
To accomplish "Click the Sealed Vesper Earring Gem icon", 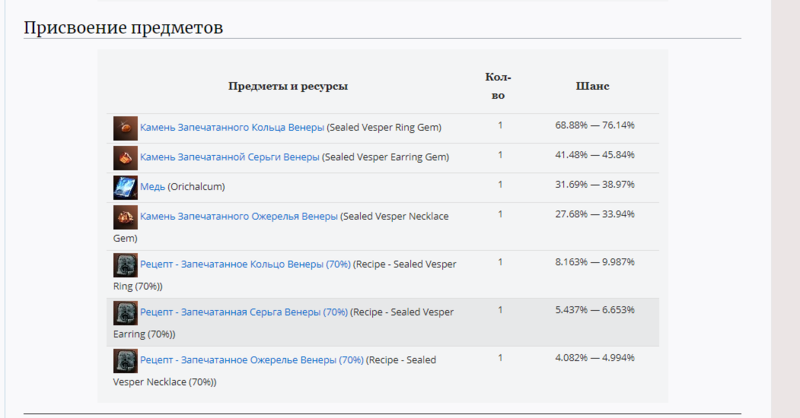I will (125, 158).
